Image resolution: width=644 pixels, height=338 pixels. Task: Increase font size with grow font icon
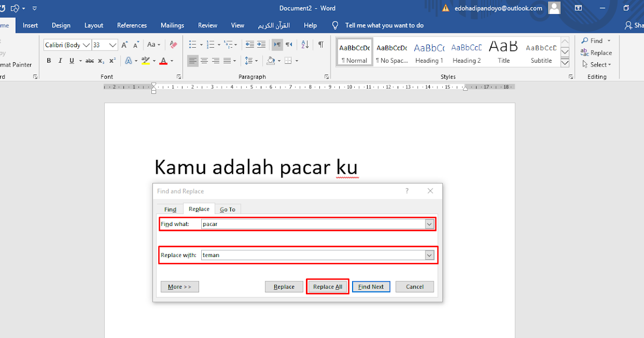(125, 45)
